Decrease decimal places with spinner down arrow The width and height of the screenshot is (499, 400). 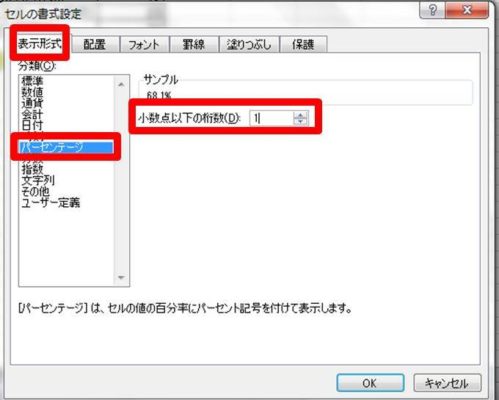point(300,121)
